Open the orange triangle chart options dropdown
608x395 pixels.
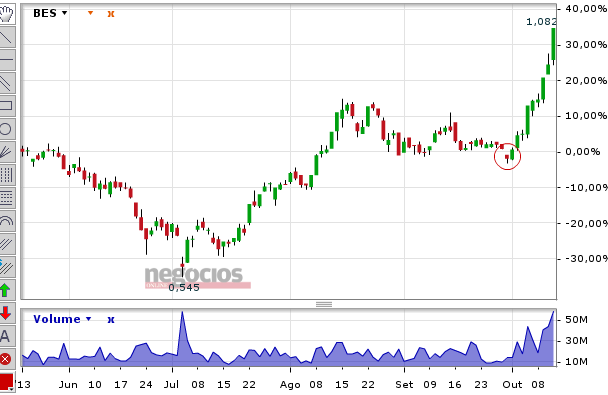click(x=90, y=13)
